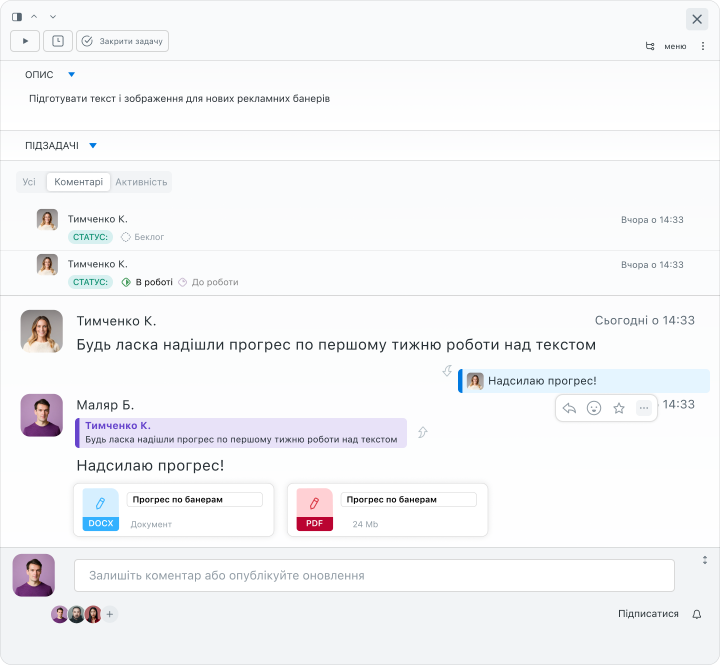Switch to the Коментарі tab

(x=79, y=182)
